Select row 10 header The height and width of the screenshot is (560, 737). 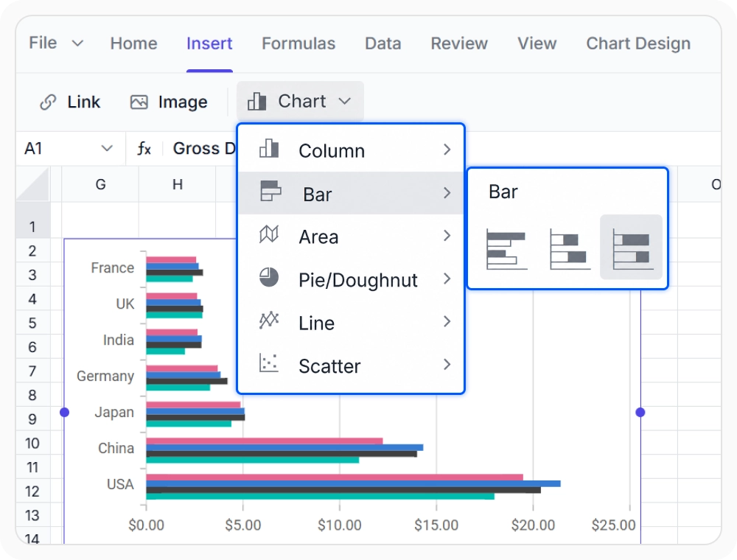(32, 443)
